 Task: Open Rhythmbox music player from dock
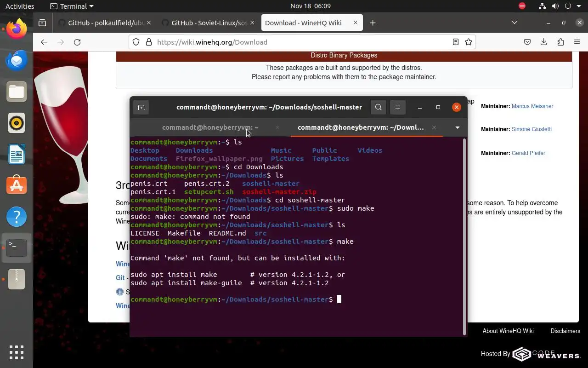[17, 123]
